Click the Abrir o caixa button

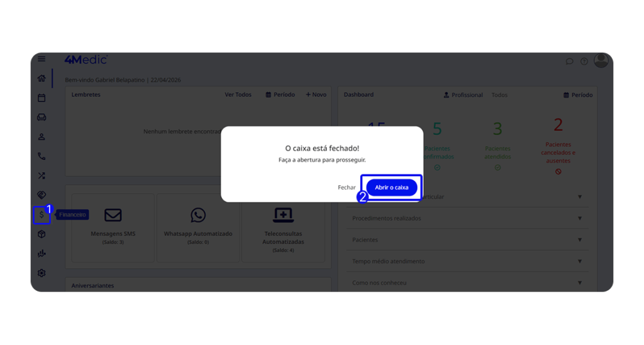tap(391, 188)
